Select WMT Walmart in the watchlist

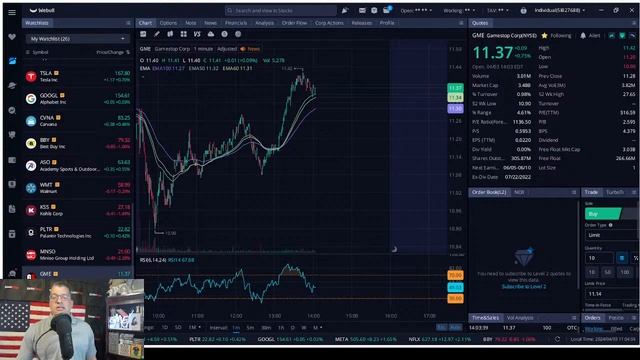tap(78, 188)
